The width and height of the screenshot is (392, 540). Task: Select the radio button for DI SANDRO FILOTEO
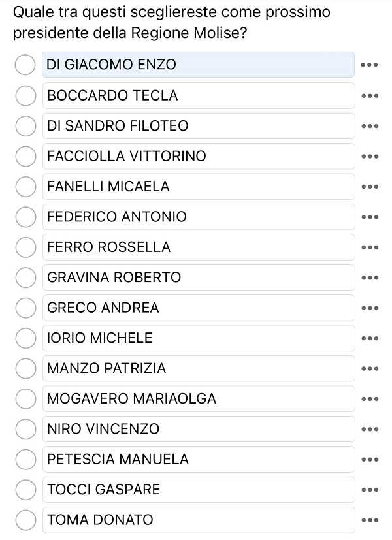25,126
